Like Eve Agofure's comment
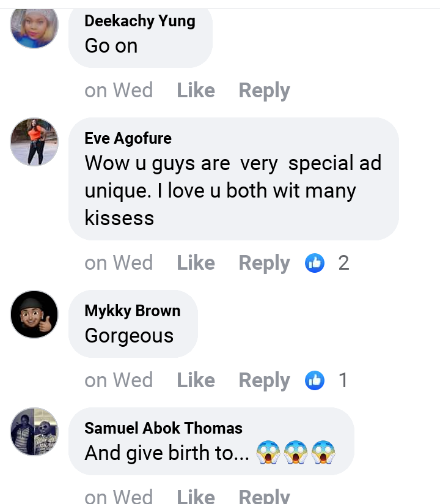Image resolution: width=440 pixels, height=504 pixels. (196, 263)
